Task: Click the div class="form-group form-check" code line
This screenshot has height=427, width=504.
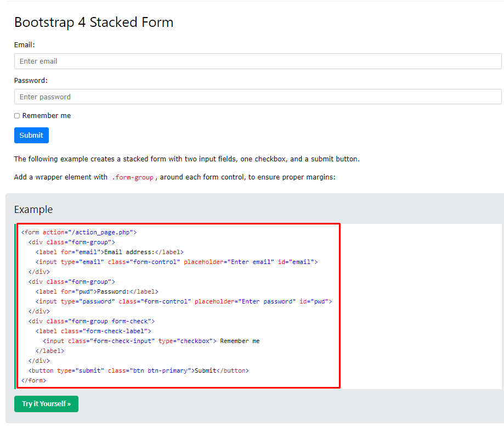Action: (x=92, y=321)
